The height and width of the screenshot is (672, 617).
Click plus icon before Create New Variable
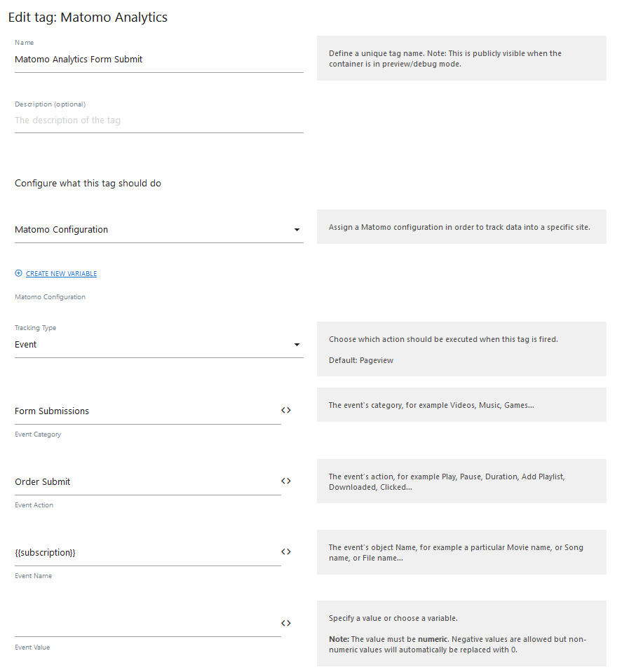point(19,273)
